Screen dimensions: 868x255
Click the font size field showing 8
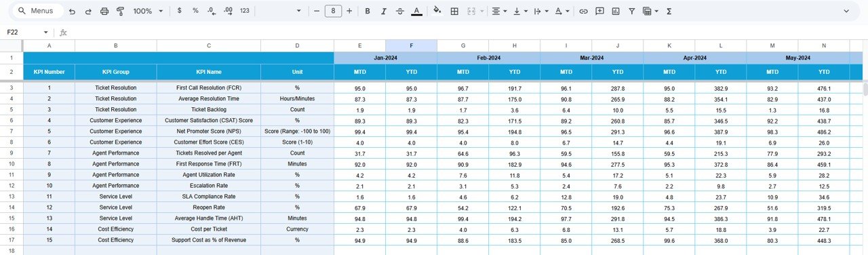[x=333, y=11]
